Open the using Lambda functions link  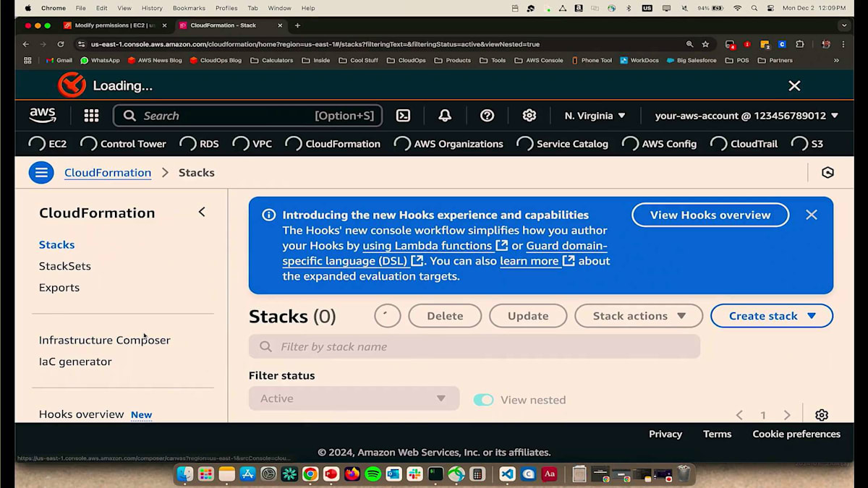point(435,246)
